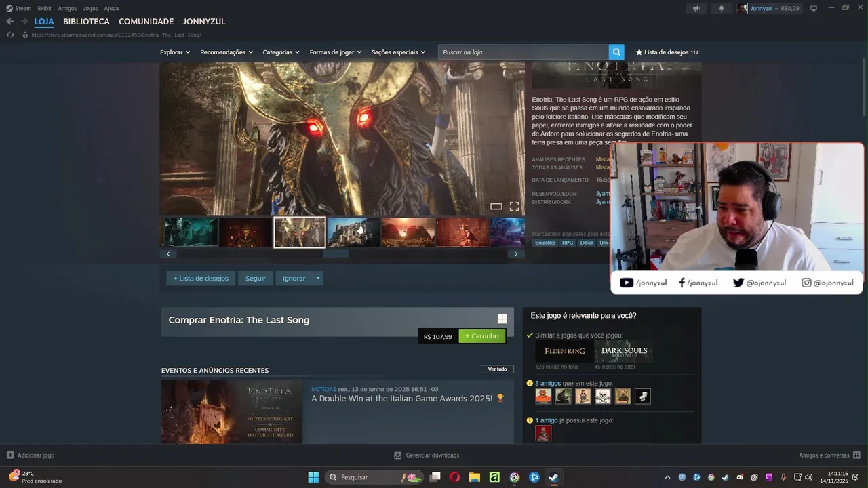Expand the Categorias dropdown
Screen dimensions: 868x488
click(x=281, y=52)
